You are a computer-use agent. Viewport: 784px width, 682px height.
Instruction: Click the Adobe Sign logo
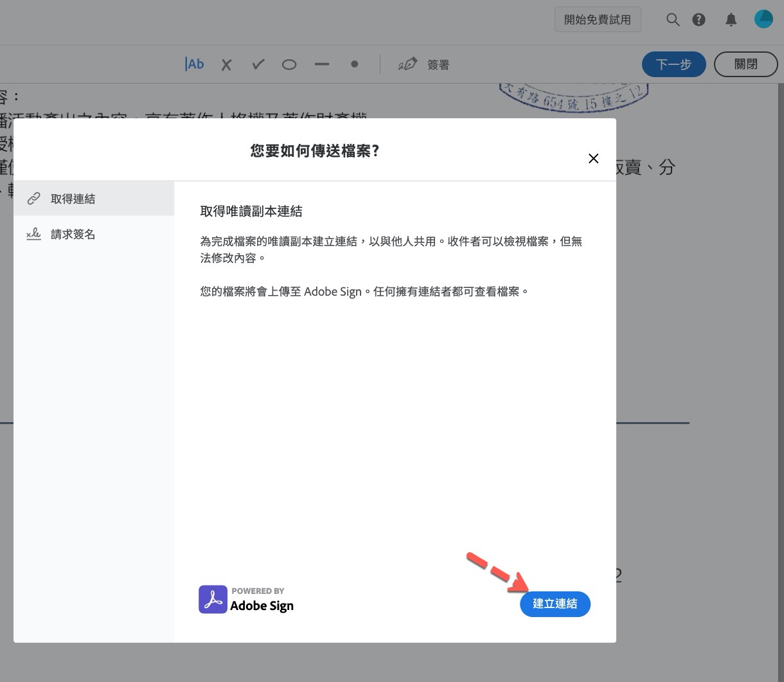[x=246, y=600]
